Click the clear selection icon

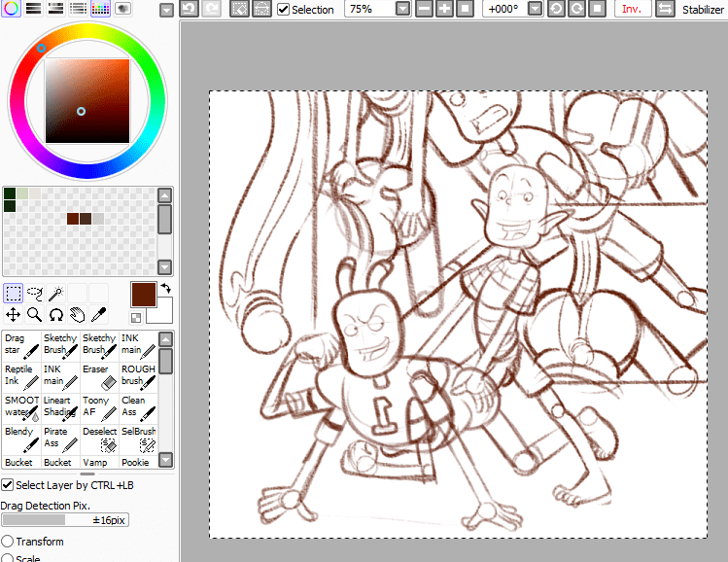(239, 9)
